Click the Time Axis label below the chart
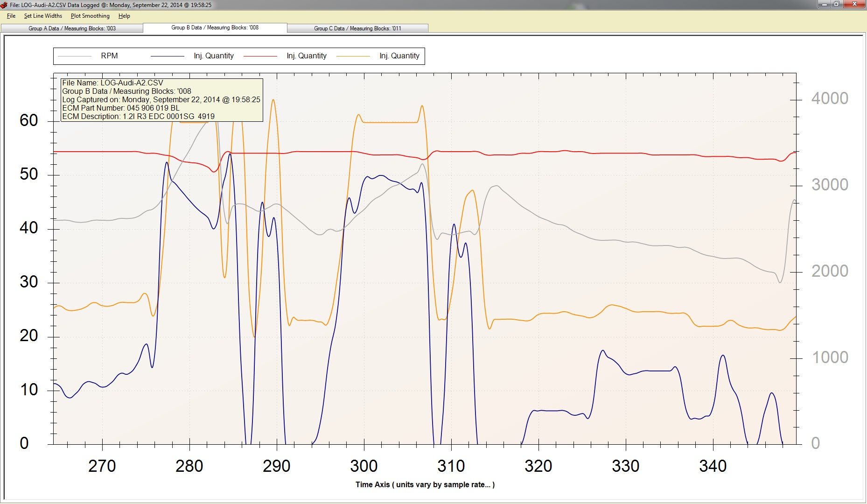The width and height of the screenshot is (867, 504). 425,484
